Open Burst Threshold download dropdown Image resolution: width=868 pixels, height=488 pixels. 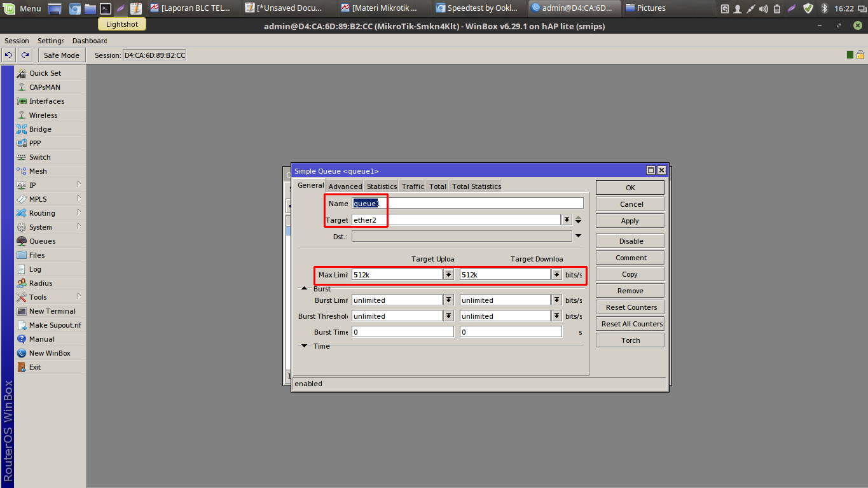(x=557, y=316)
